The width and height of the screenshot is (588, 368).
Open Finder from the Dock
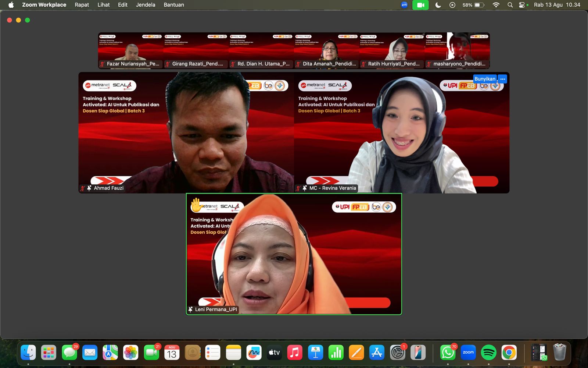tap(28, 353)
